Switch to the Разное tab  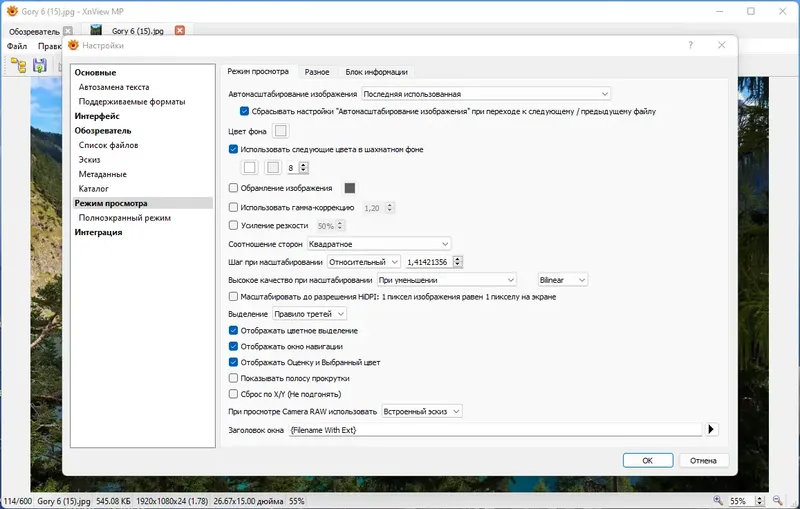coord(317,72)
